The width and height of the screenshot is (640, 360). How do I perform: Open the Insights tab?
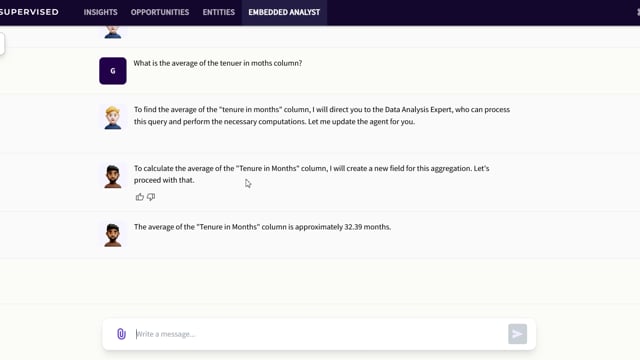click(100, 12)
